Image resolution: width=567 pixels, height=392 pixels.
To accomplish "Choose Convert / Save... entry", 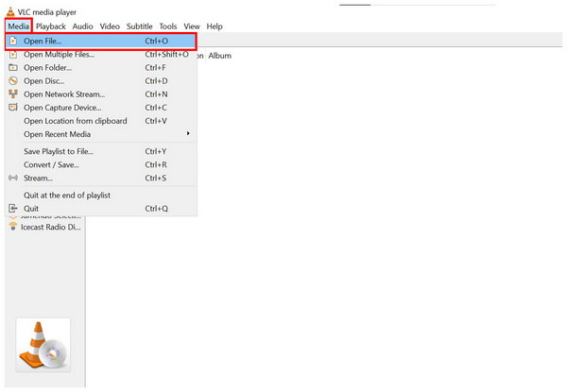I will (101, 164).
